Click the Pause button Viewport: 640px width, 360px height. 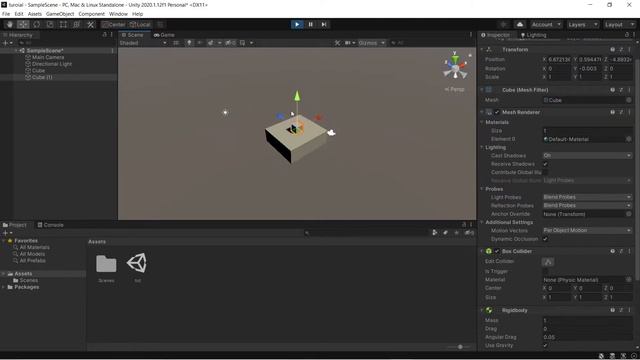[311, 24]
